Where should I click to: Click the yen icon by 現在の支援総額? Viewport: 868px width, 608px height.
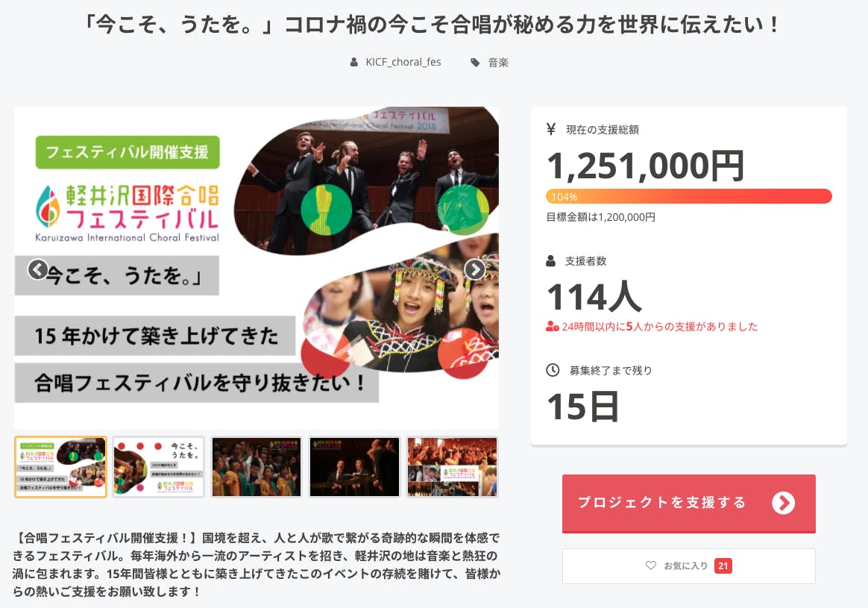tap(551, 129)
